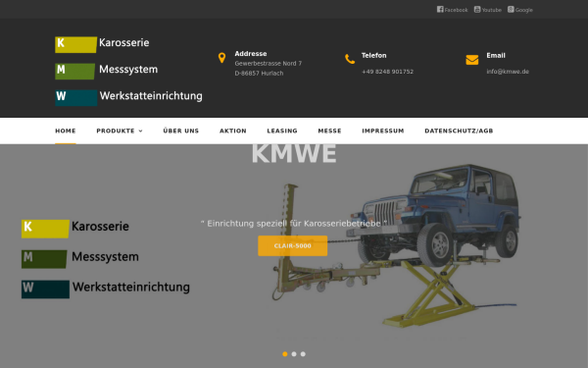
Task: Open the Google link in top bar
Action: click(x=520, y=10)
